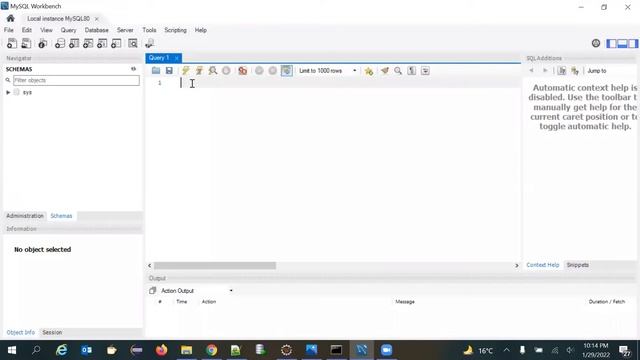
Task: Close the Local instance MySQL80 tab
Action: (97, 19)
